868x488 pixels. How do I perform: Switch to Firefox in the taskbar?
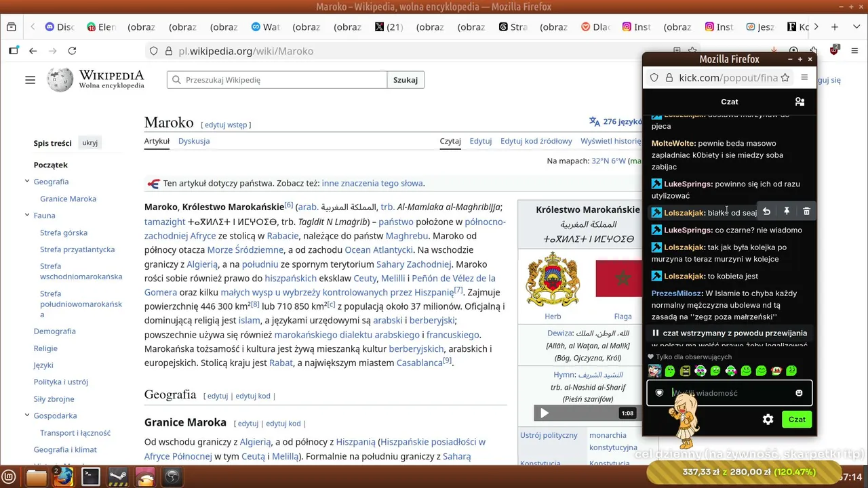[x=64, y=477]
